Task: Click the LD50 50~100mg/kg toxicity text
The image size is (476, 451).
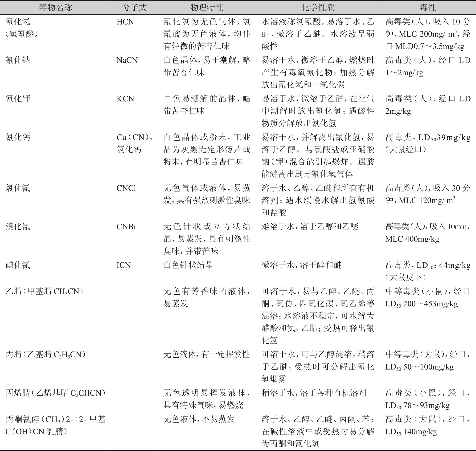Action: tap(419, 367)
